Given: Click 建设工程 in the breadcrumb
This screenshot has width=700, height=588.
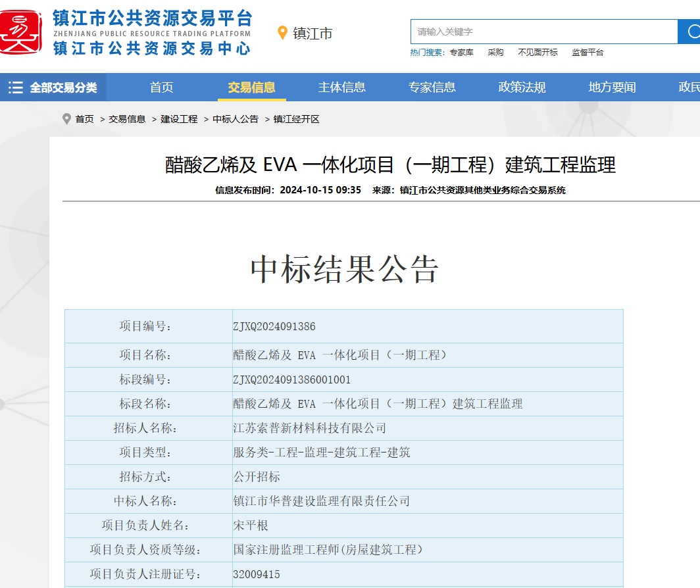Looking at the screenshot, I should (x=179, y=119).
